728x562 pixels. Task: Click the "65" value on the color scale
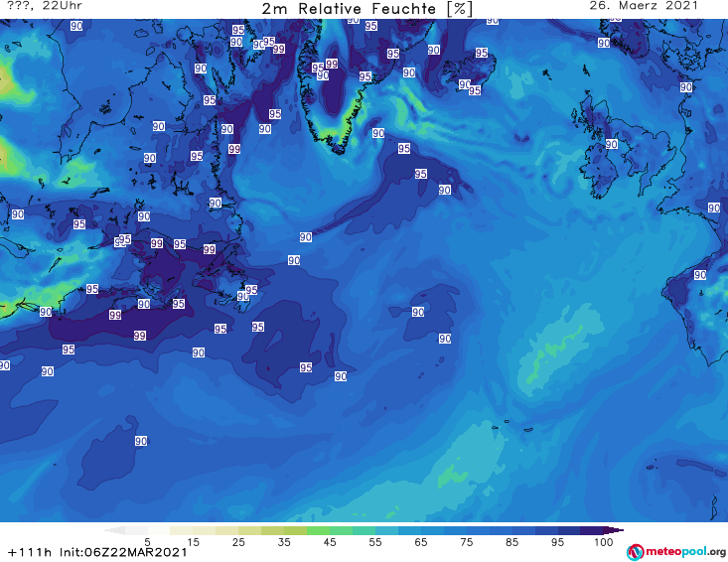pyautogui.click(x=421, y=542)
